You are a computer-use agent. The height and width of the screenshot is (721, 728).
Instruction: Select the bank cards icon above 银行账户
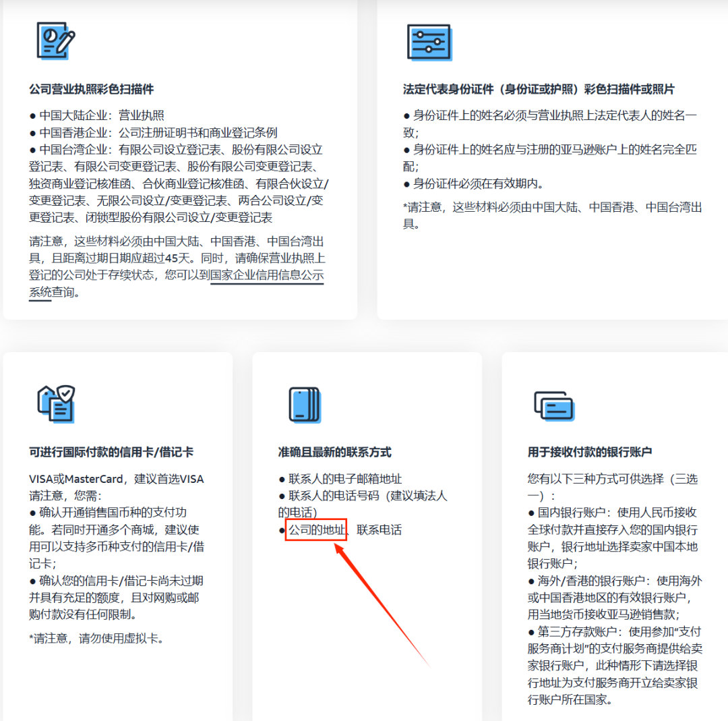pyautogui.click(x=554, y=405)
